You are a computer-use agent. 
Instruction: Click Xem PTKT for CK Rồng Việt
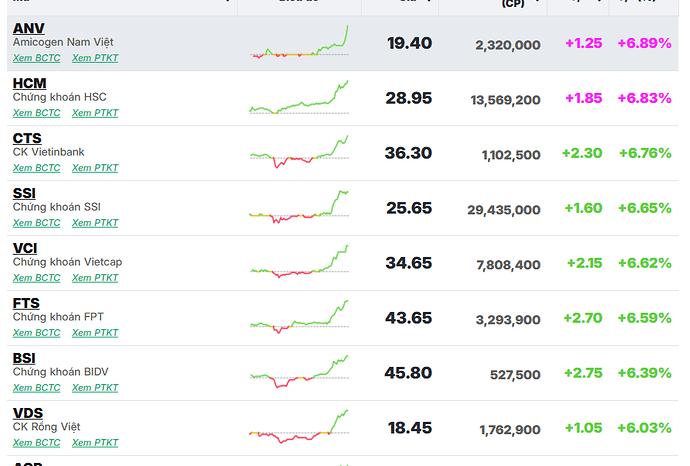coord(95,443)
